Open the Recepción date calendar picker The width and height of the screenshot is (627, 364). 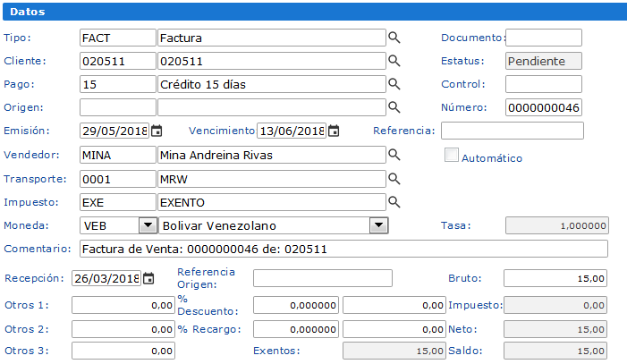coord(148,278)
